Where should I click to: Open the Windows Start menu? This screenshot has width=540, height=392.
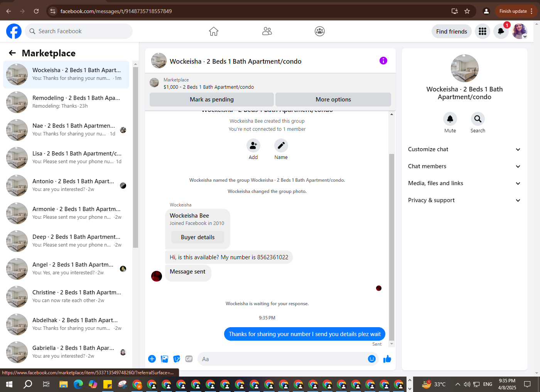9,384
